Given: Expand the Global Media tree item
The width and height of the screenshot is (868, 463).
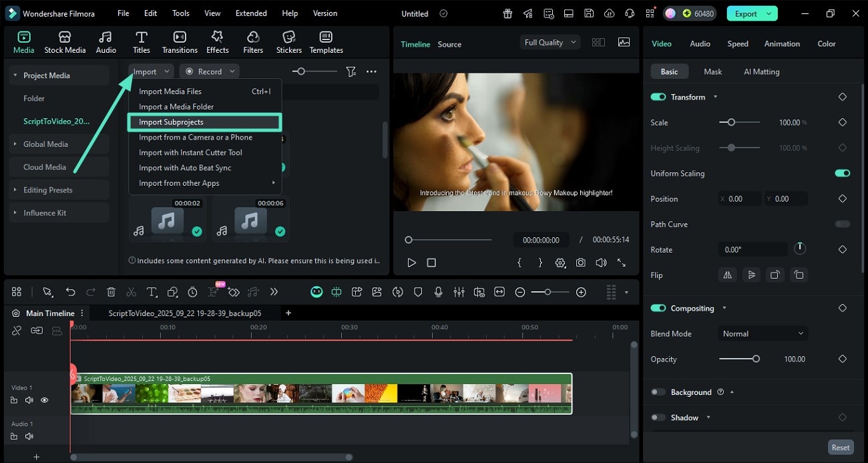Looking at the screenshot, I should [x=15, y=144].
